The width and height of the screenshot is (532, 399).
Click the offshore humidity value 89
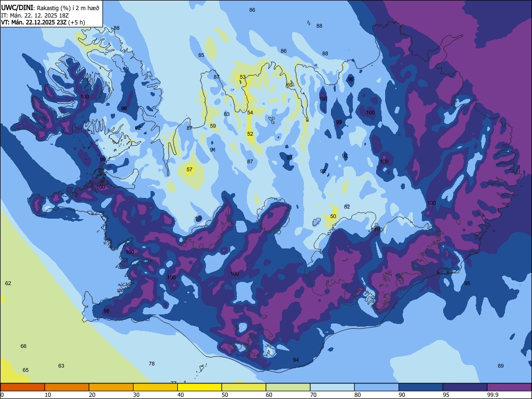(x=501, y=366)
